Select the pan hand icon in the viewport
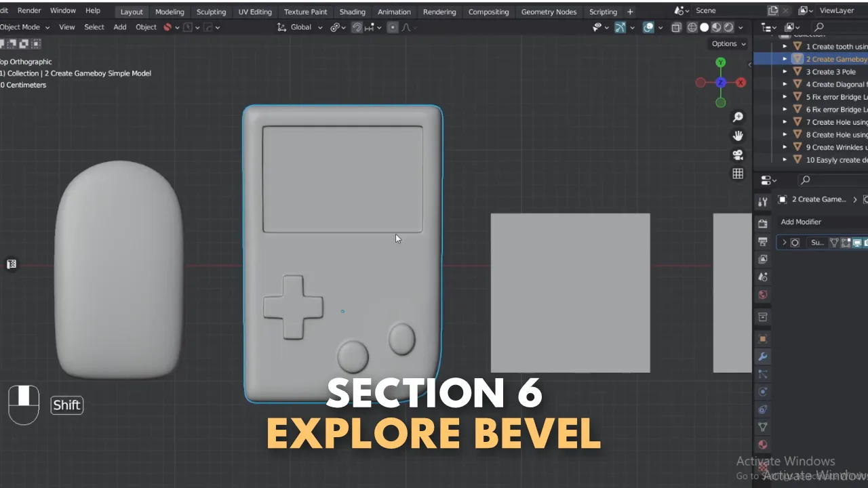This screenshot has width=868, height=488. tap(738, 135)
